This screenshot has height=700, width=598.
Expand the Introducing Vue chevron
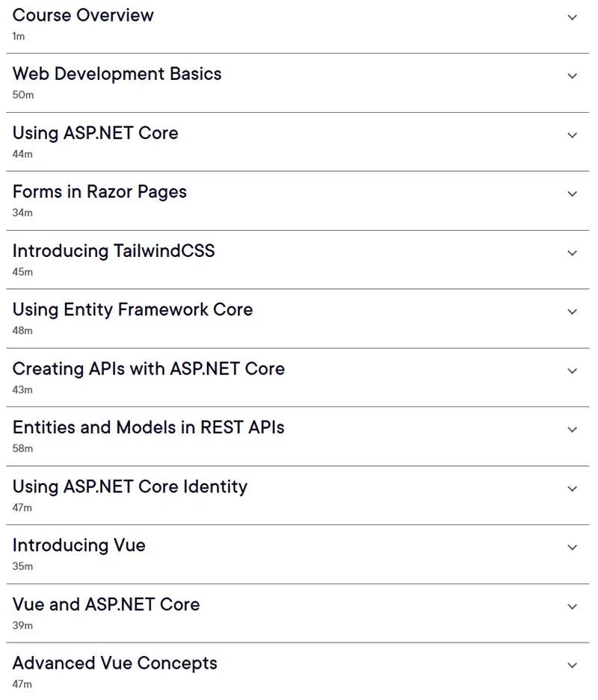(x=572, y=548)
